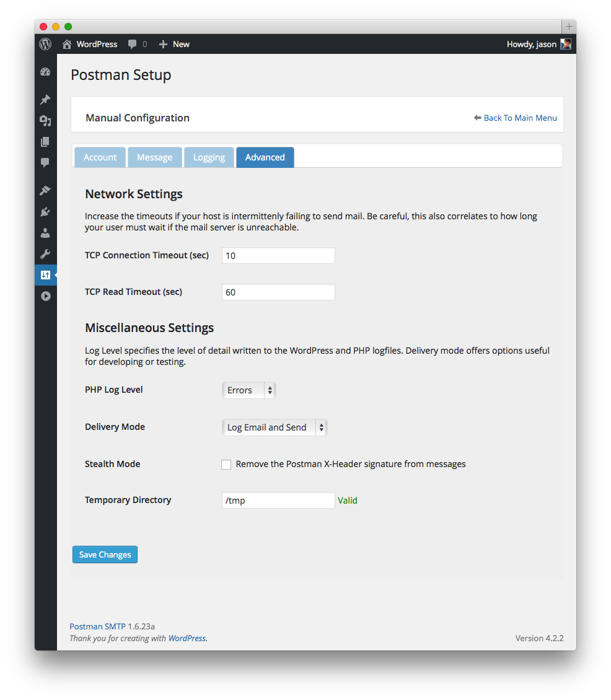
Task: Open the Users sidebar icon
Action: [x=45, y=233]
